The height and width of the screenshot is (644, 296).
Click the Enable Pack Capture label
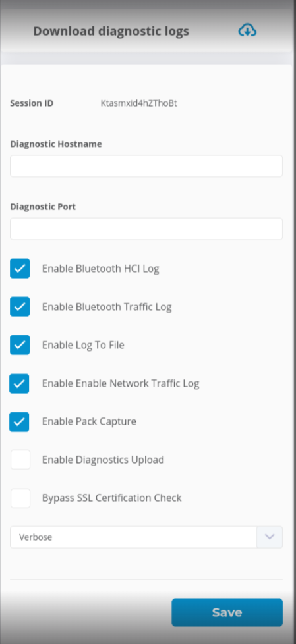coord(89,422)
